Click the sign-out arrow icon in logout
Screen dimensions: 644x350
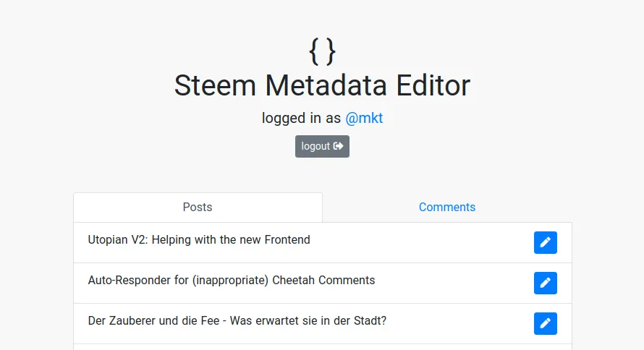click(x=338, y=146)
